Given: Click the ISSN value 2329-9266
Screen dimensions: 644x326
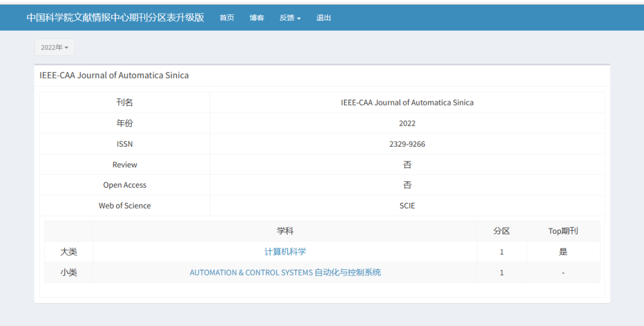Looking at the screenshot, I should (x=407, y=144).
